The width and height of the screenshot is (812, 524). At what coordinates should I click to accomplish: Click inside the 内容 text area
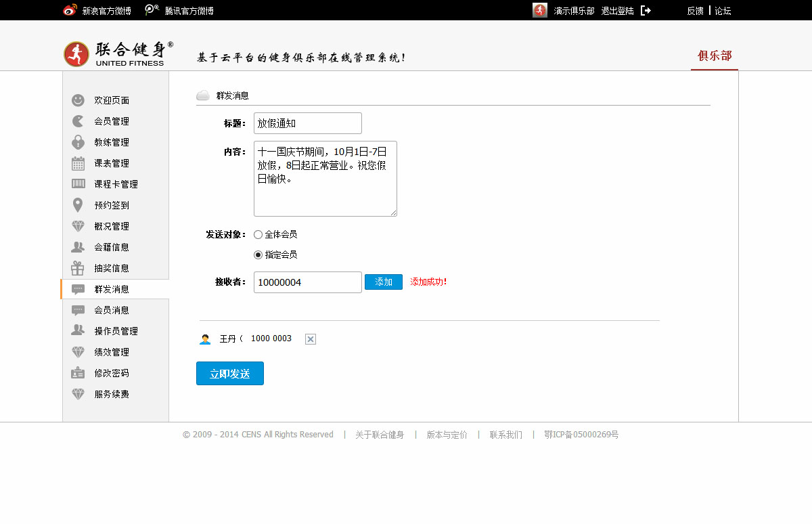coord(325,179)
